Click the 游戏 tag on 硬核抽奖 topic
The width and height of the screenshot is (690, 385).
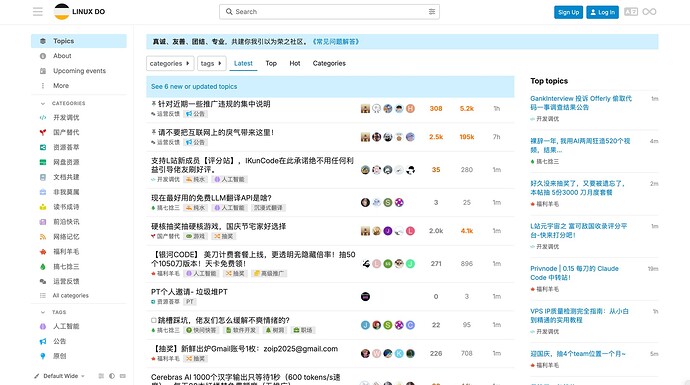(x=195, y=236)
